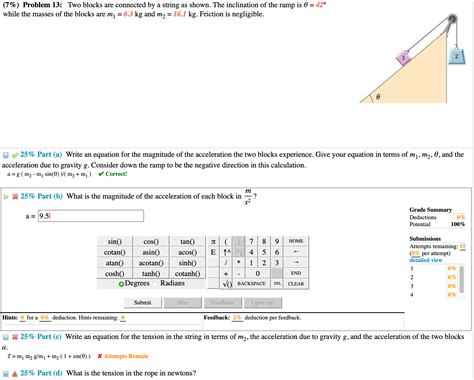Click the answer input field for a
This screenshot has width=474, height=380.
click(x=91, y=216)
